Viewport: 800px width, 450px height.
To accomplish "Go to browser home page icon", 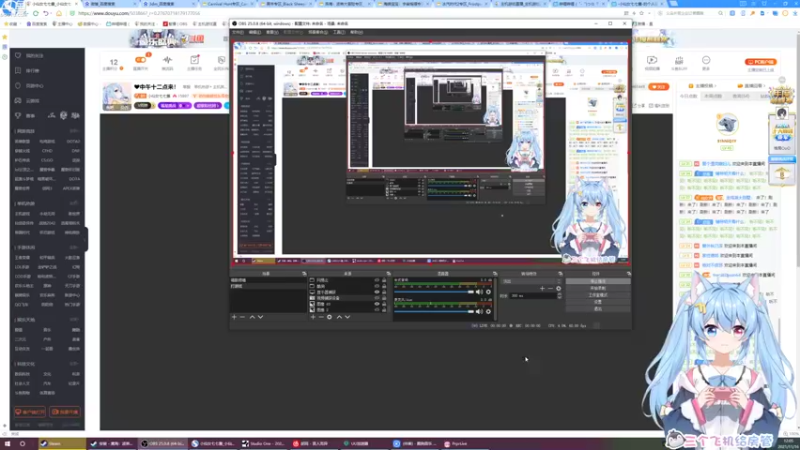I will click(59, 13).
